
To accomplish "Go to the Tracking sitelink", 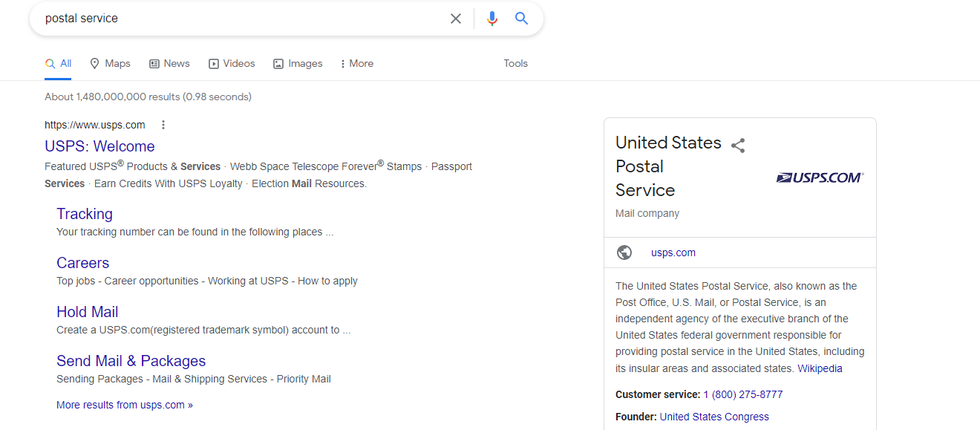I will tap(85, 214).
